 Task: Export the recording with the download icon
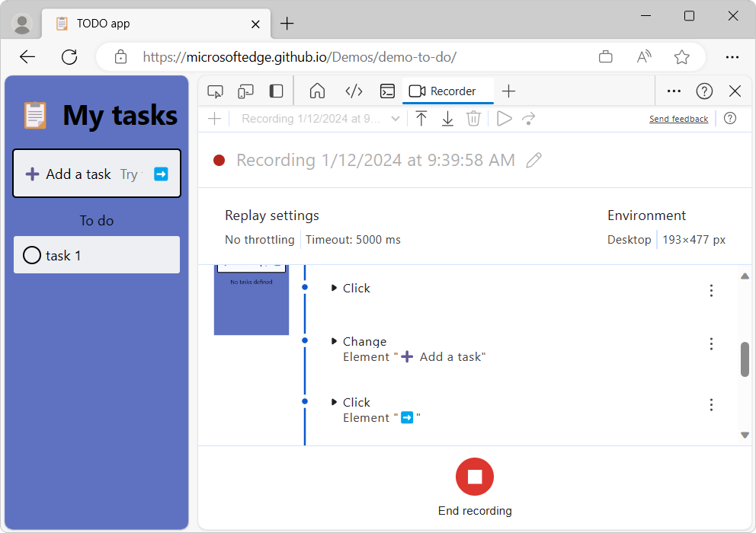coord(447,118)
